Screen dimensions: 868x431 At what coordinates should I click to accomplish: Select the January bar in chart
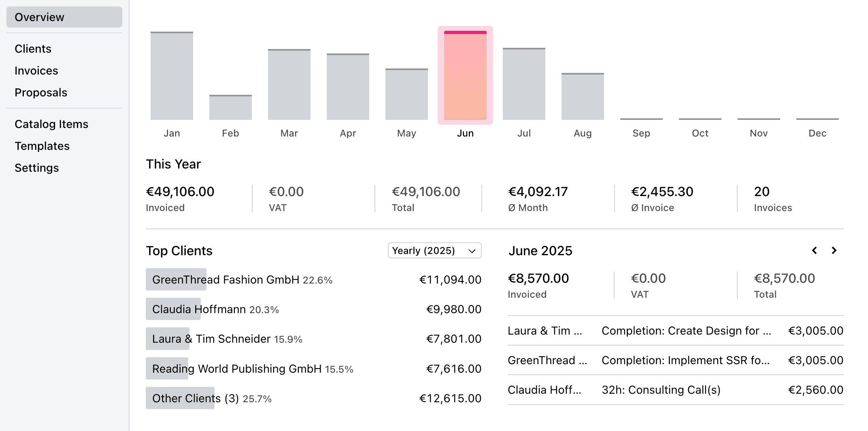coord(172,76)
